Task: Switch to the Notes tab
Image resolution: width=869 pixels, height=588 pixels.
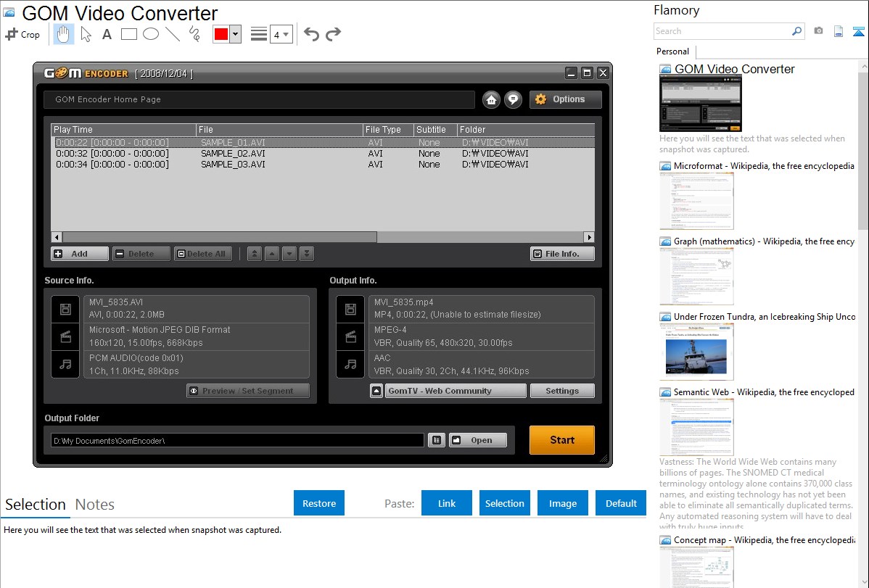Action: pos(95,505)
